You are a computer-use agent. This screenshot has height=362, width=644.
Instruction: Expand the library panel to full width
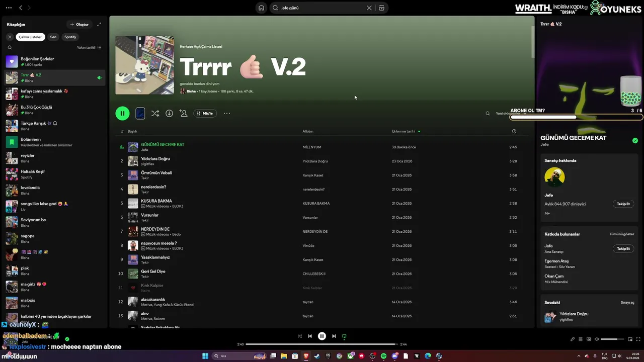pos(99,24)
